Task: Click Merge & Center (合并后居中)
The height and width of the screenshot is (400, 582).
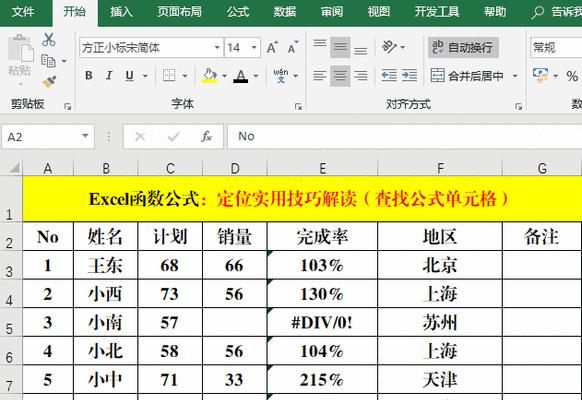Action: pyautogui.click(x=467, y=76)
